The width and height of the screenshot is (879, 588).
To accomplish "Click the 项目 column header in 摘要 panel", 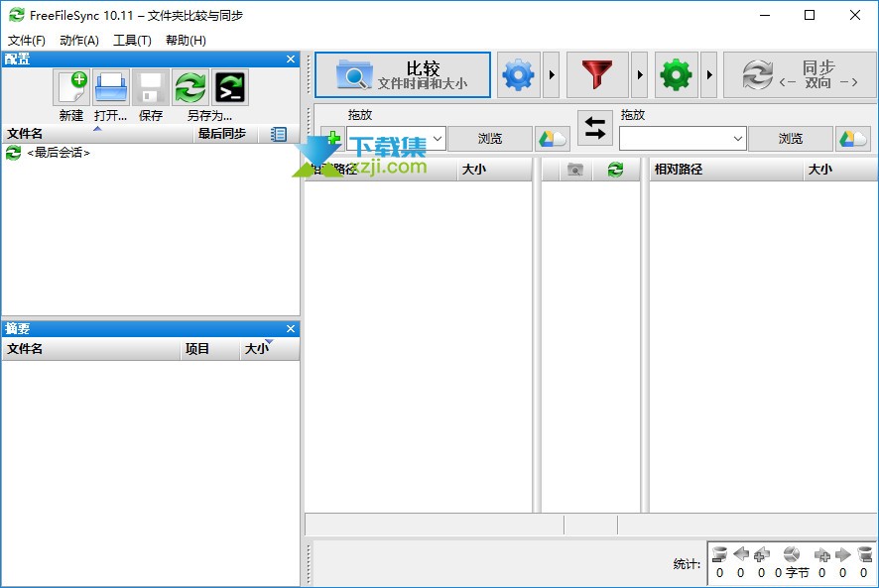I will [210, 349].
